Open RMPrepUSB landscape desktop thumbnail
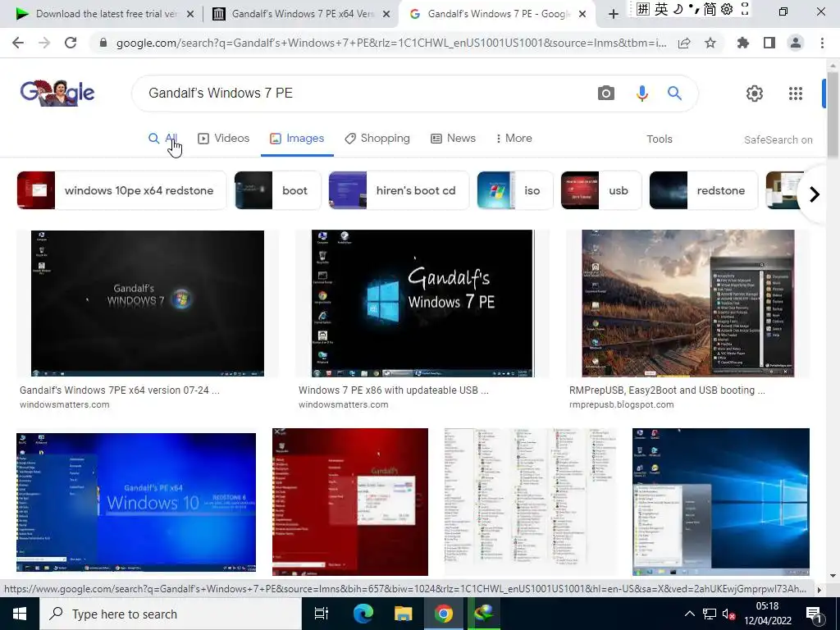The width and height of the screenshot is (840, 630). click(x=688, y=304)
